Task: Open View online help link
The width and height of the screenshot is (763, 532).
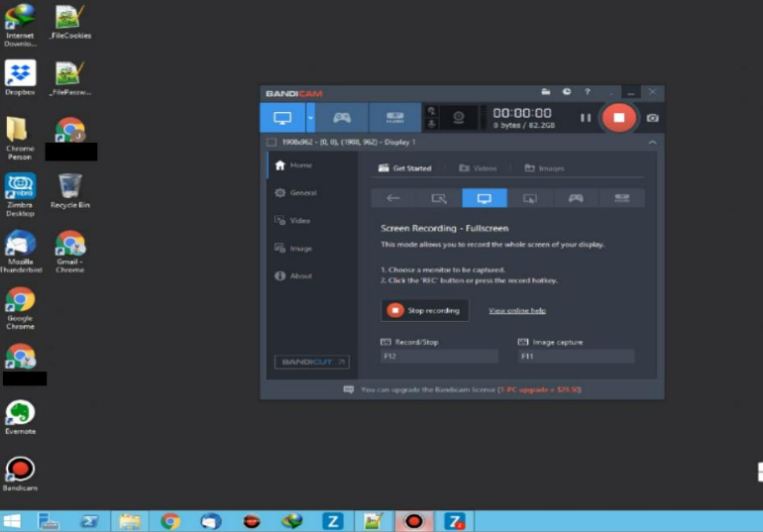Action: (x=517, y=311)
